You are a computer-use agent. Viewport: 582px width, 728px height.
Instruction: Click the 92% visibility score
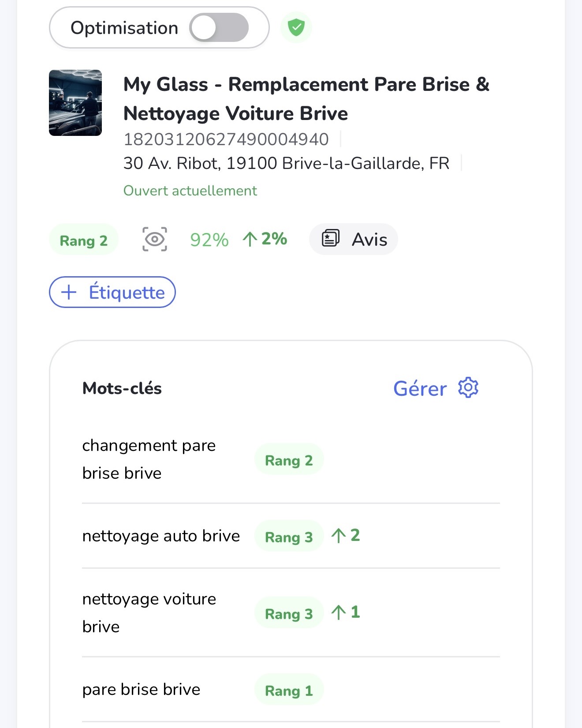(x=209, y=240)
